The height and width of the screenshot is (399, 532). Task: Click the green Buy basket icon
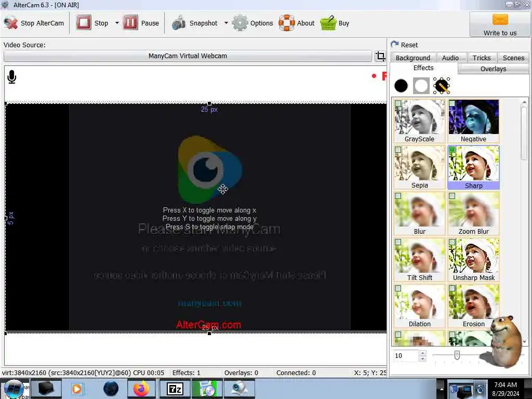pyautogui.click(x=328, y=23)
